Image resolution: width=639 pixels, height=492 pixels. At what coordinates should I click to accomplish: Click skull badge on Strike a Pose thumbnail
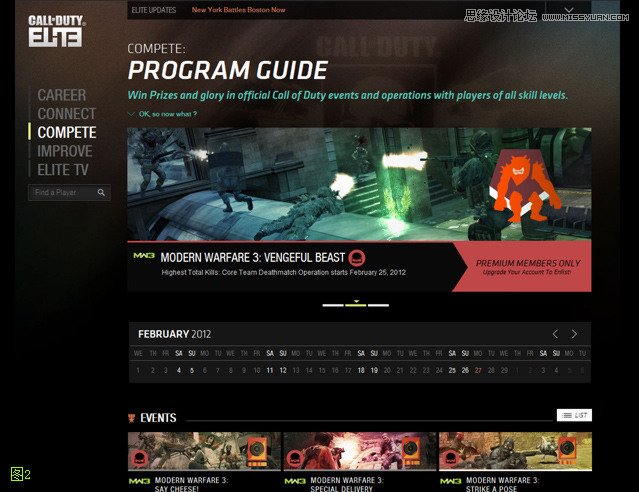click(x=450, y=459)
